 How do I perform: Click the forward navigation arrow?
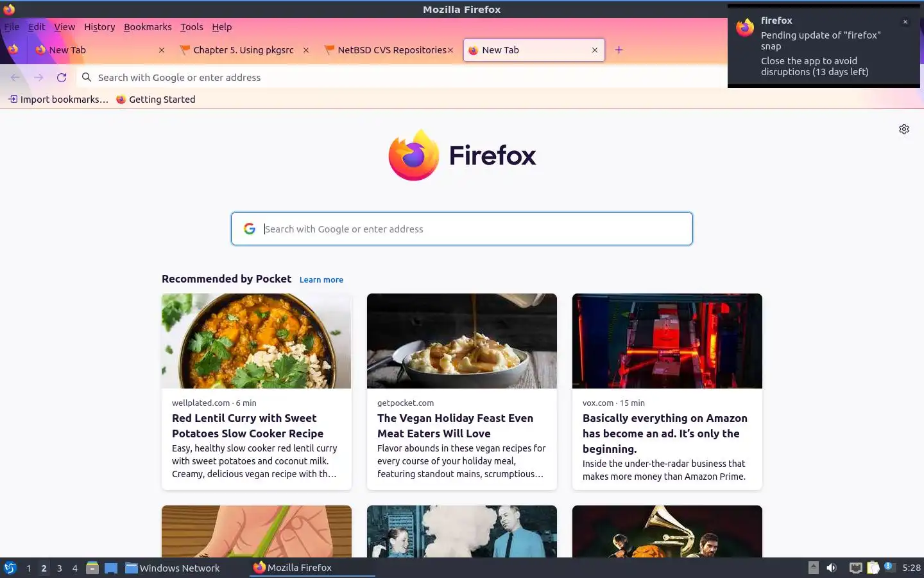coord(38,77)
